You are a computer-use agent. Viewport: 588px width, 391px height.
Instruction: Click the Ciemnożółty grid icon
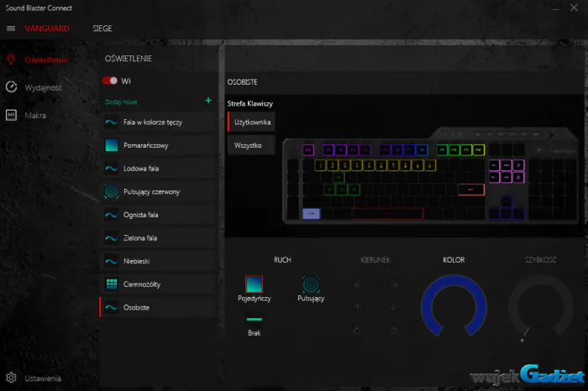pos(112,284)
